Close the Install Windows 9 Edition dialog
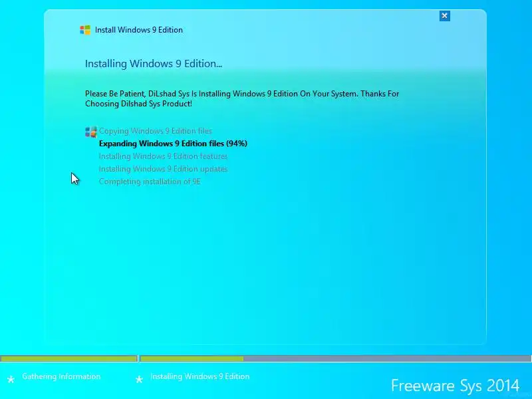532x399 pixels. 444,15
